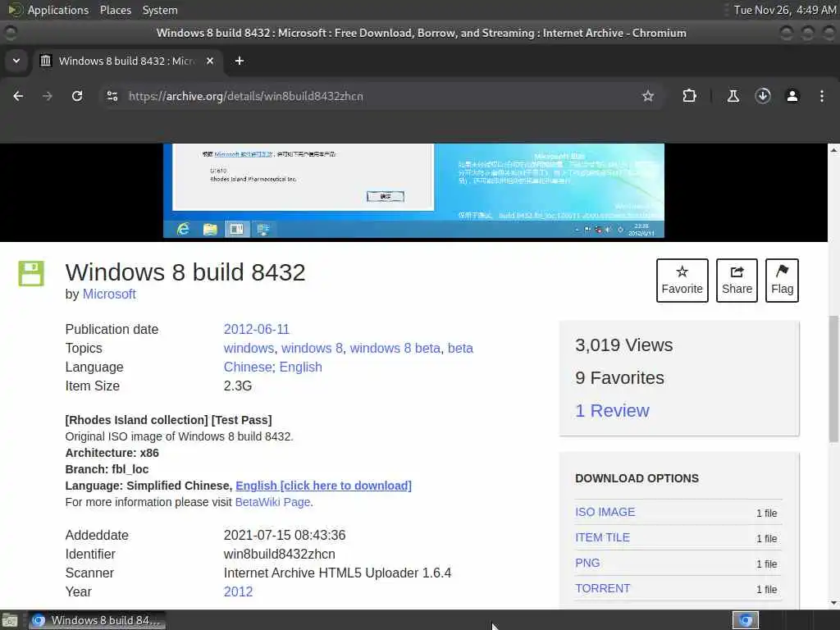The height and width of the screenshot is (630, 840).
Task: Open the System menu
Action: (x=160, y=10)
